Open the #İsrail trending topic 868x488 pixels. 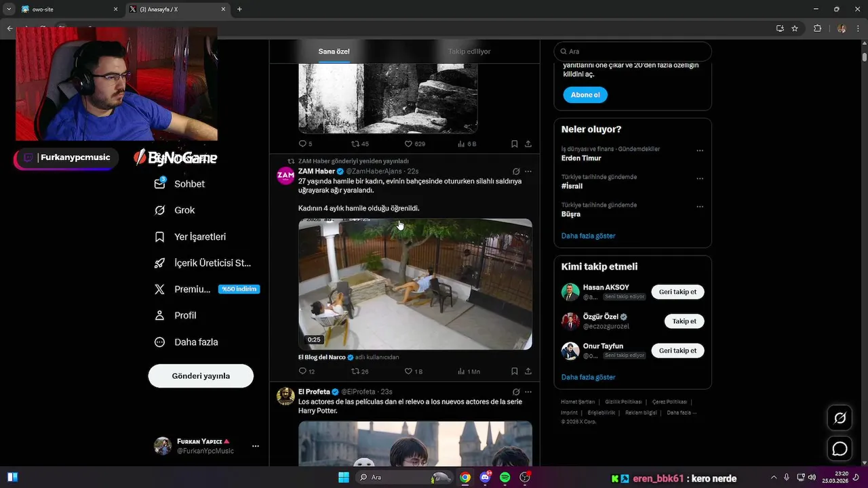pyautogui.click(x=572, y=186)
